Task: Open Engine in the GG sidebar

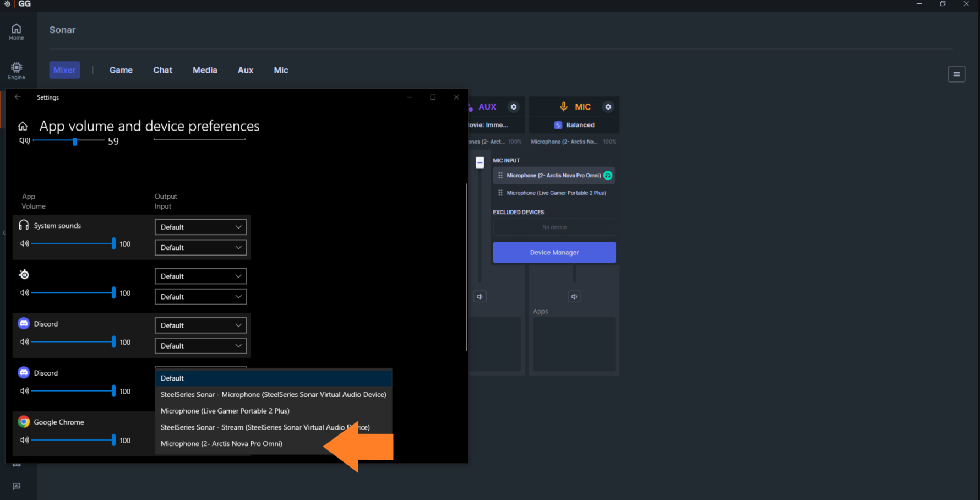Action: point(17,70)
